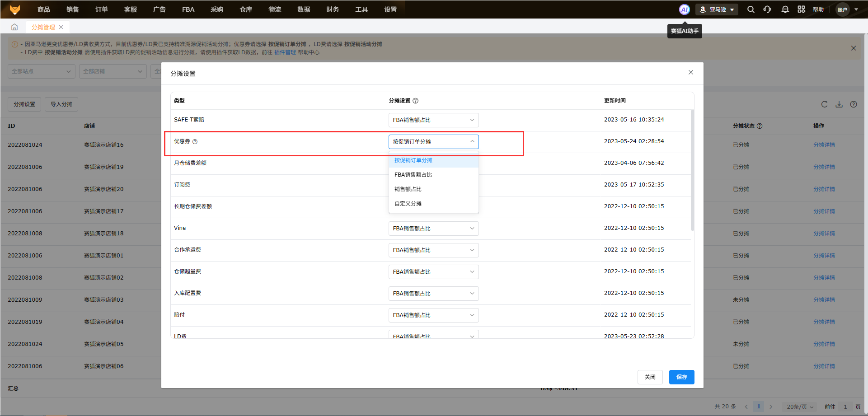
Task: Switch to 分摊管理 tab
Action: click(x=43, y=27)
